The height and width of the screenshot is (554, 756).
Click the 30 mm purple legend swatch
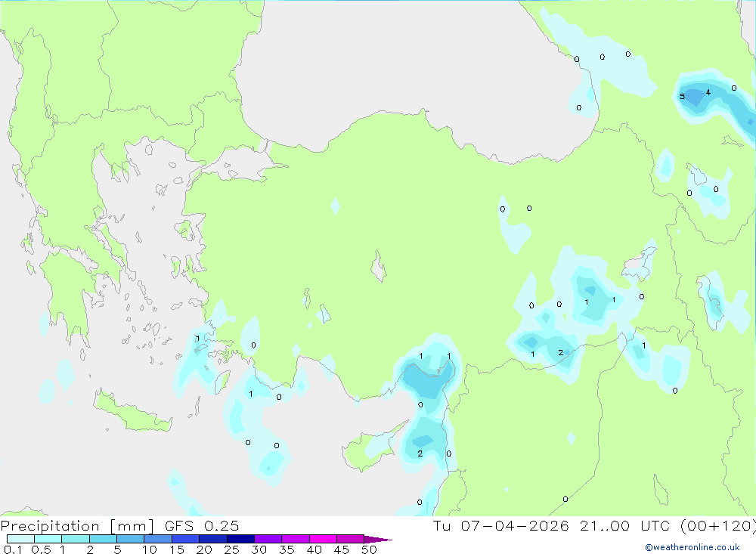tap(268, 539)
